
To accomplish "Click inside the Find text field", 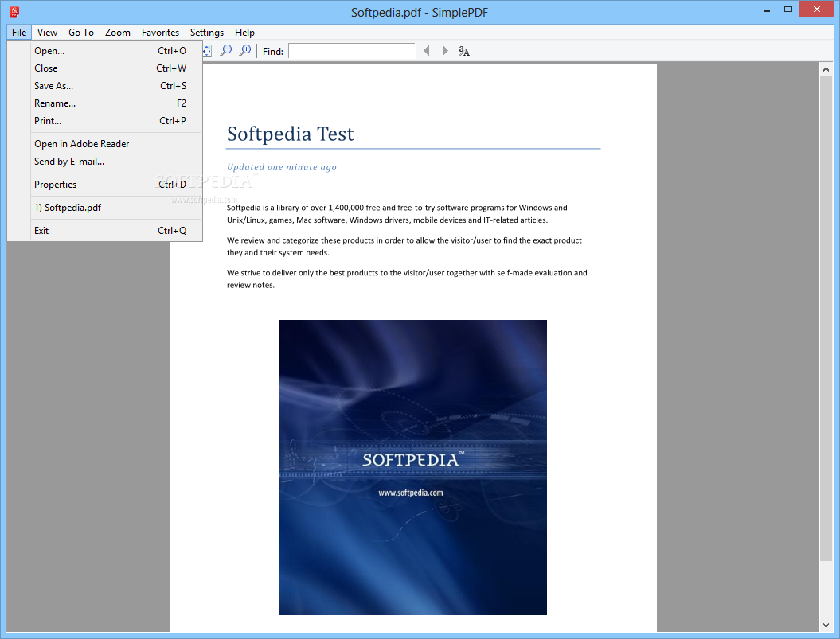I will click(352, 51).
